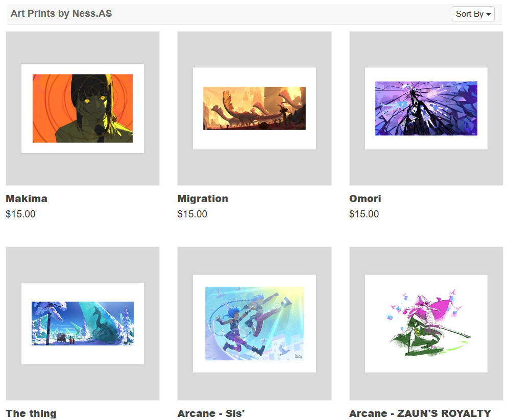Click the Arcane - Sis' print thumbnail
Screen dimensions: 509x420
[x=254, y=323]
